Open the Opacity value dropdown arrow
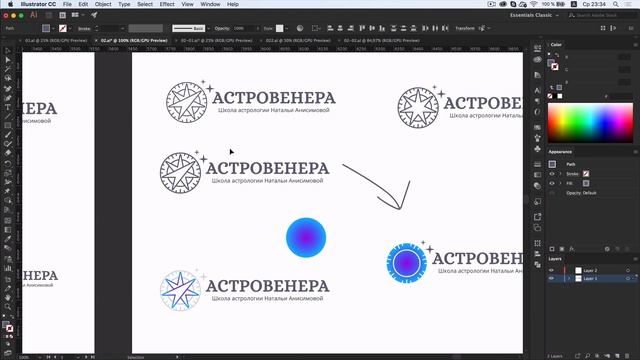The height and width of the screenshot is (360, 640). (258, 29)
